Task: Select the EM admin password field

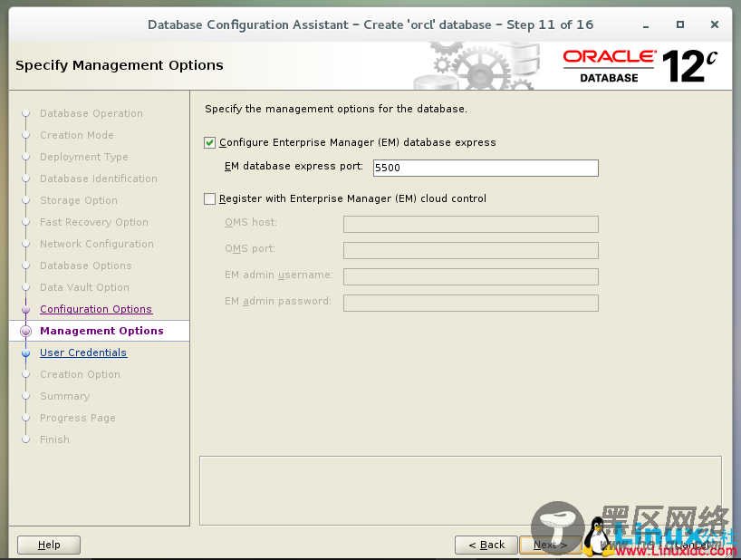Action: 471,303
